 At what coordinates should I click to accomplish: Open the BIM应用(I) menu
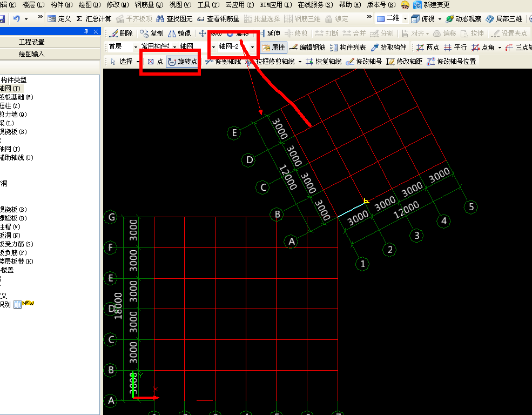pos(276,5)
